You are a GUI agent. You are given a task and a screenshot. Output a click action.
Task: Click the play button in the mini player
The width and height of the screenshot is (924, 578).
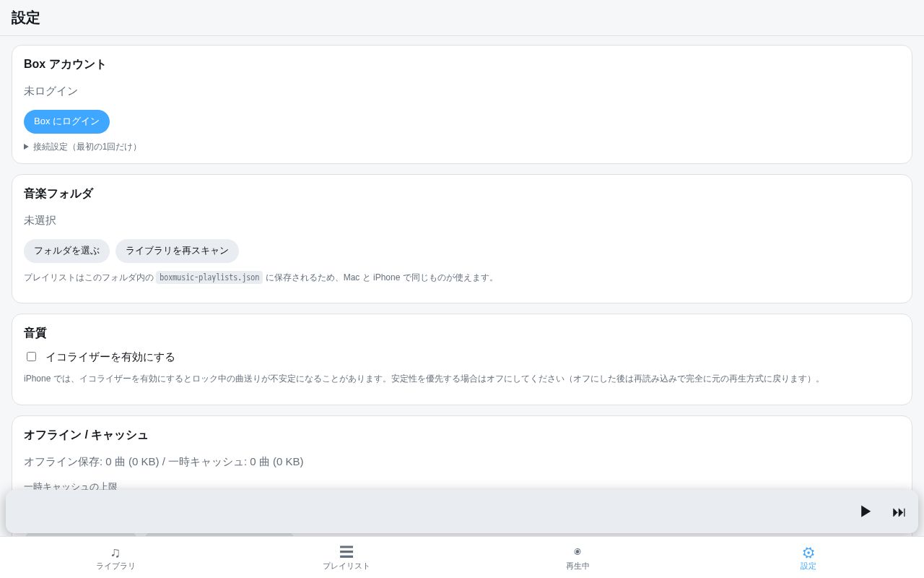click(866, 512)
